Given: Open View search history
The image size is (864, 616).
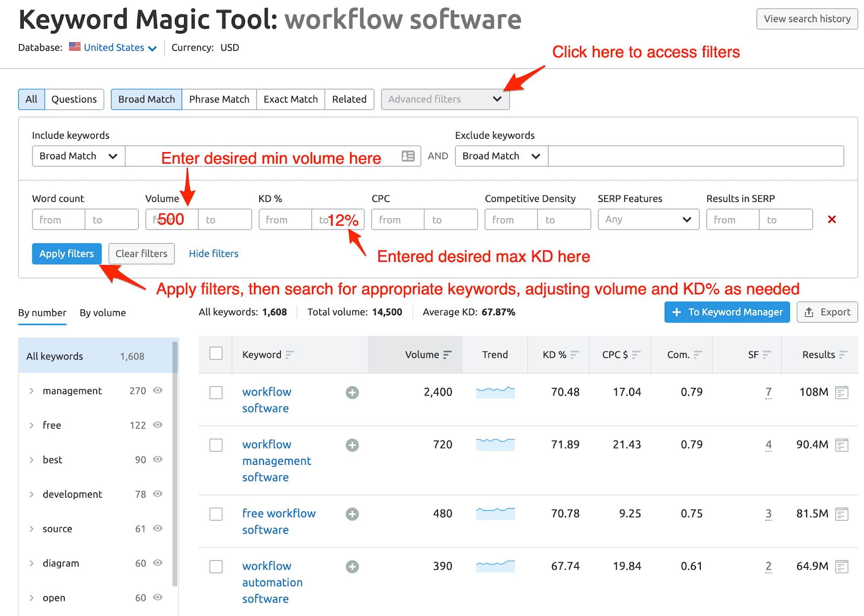Looking at the screenshot, I should pyautogui.click(x=807, y=19).
